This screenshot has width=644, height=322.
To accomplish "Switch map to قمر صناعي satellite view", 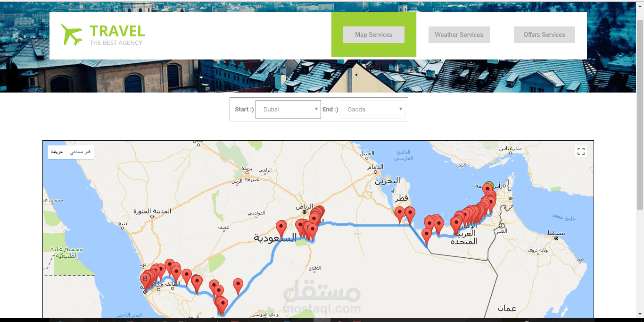I will point(80,152).
